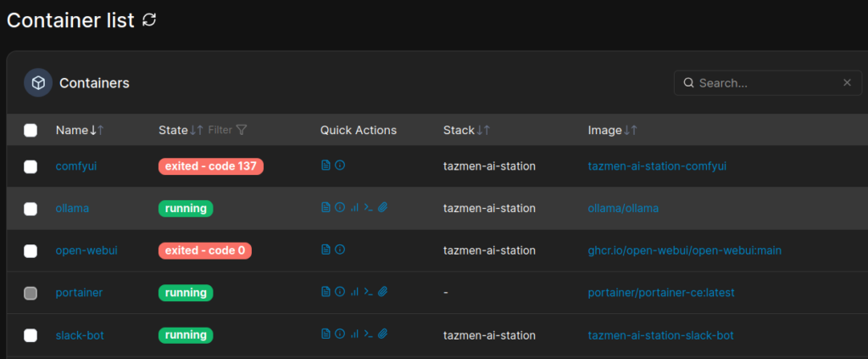Viewport: 868px width, 359px height.
Task: Open exec console for slack-bot container
Action: point(368,334)
